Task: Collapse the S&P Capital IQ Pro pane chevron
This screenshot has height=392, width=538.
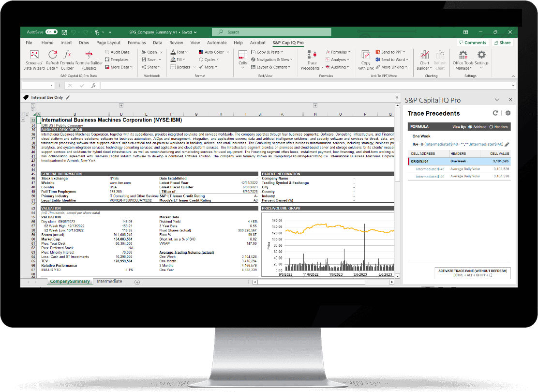Action: [x=497, y=100]
